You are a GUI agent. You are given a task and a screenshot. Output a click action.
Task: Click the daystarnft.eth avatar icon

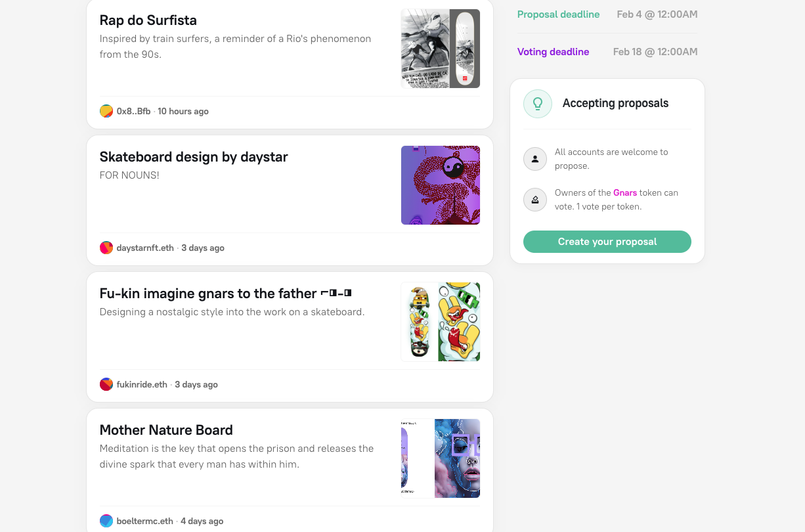point(106,248)
